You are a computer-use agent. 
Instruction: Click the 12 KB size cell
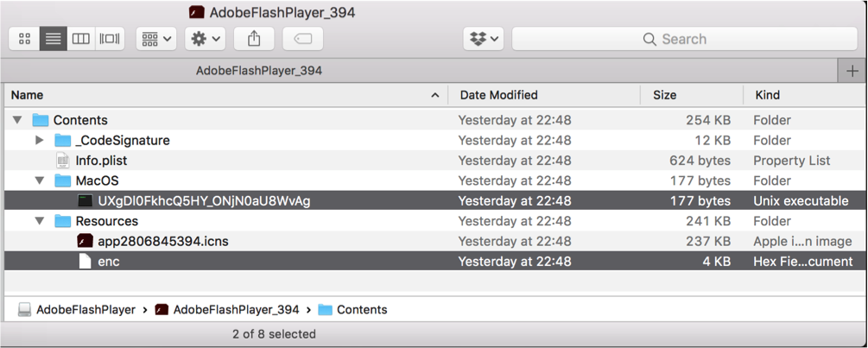[x=713, y=141]
